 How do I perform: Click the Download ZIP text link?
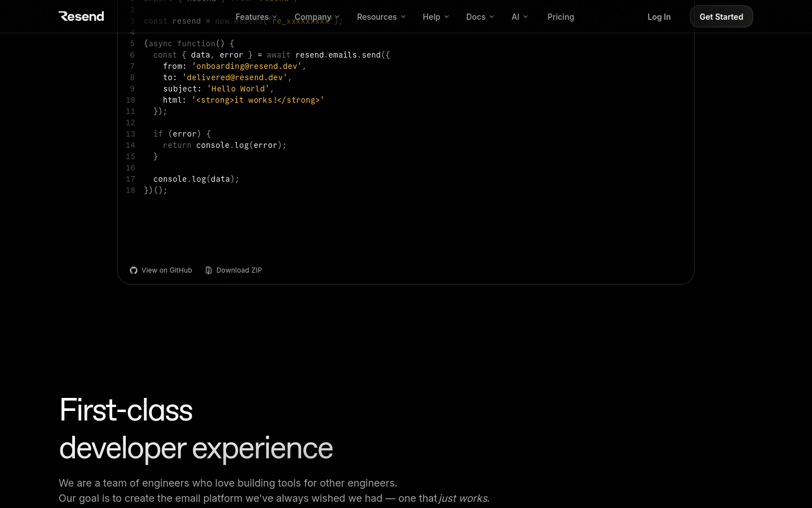point(239,270)
